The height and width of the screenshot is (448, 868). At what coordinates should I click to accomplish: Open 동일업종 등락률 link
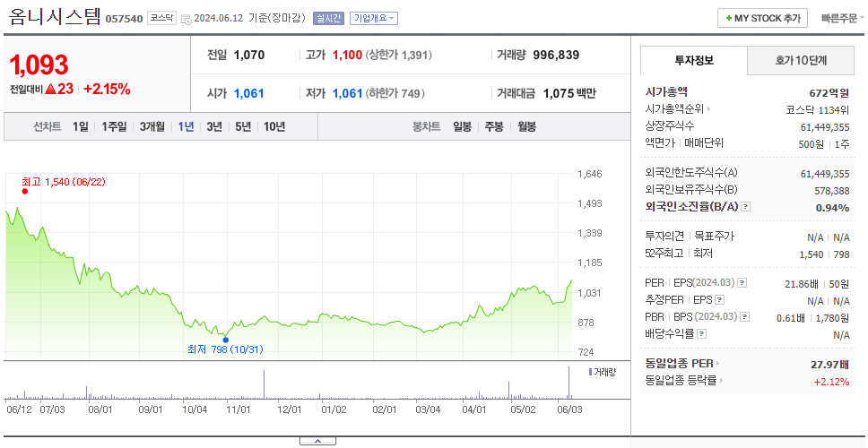(x=683, y=381)
